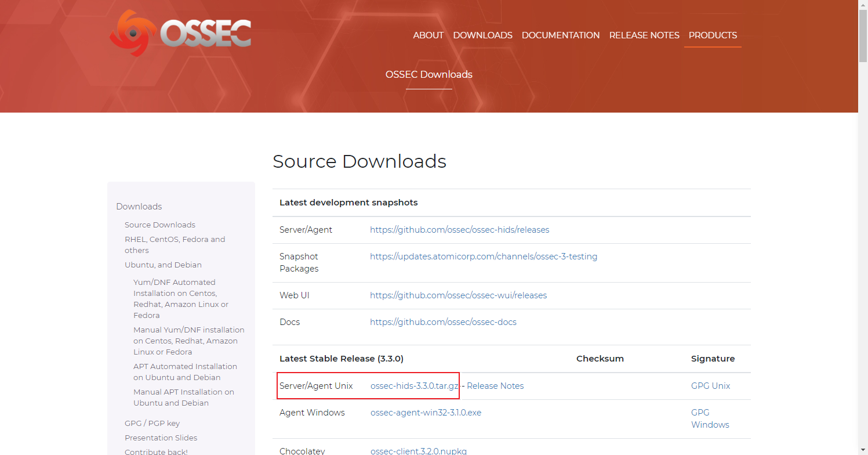Open the ossec-wui releases GitHub link
The width and height of the screenshot is (868, 455).
pyautogui.click(x=459, y=295)
